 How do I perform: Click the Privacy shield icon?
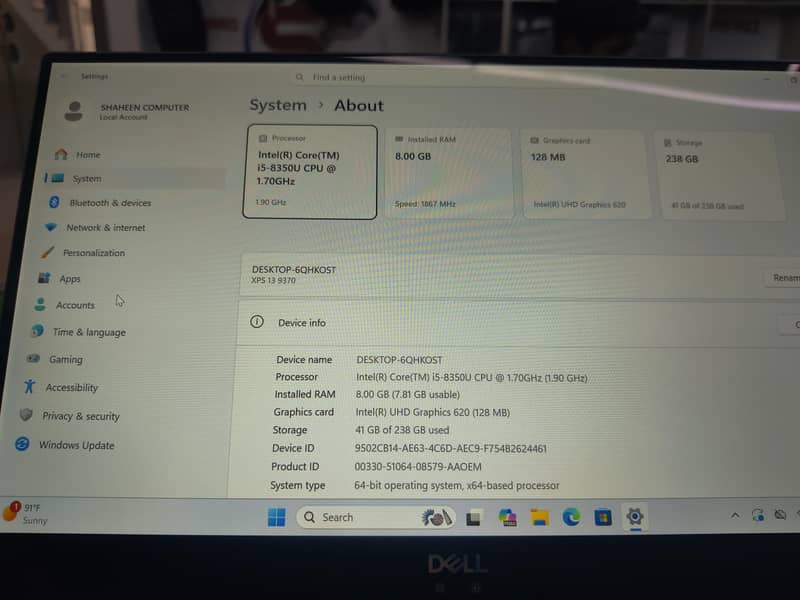[26, 414]
